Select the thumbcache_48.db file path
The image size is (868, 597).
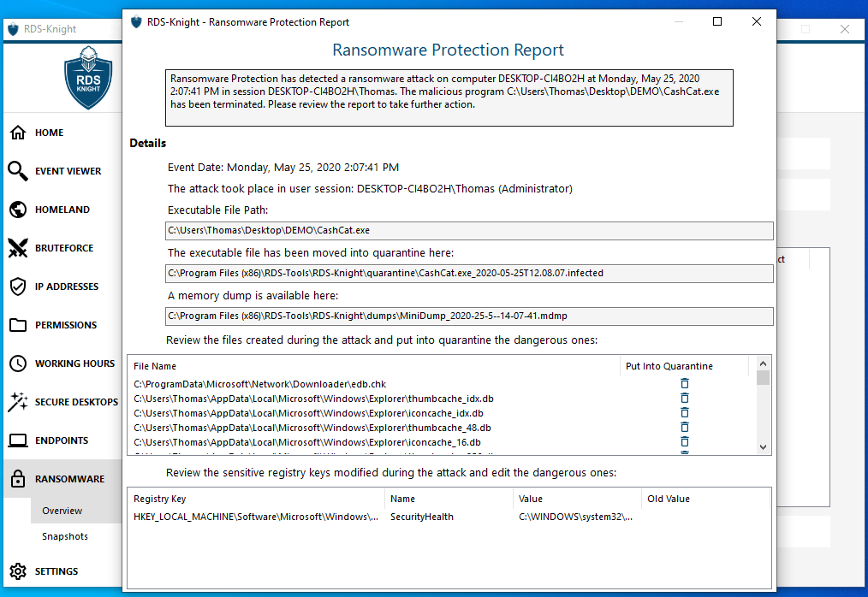[312, 428]
